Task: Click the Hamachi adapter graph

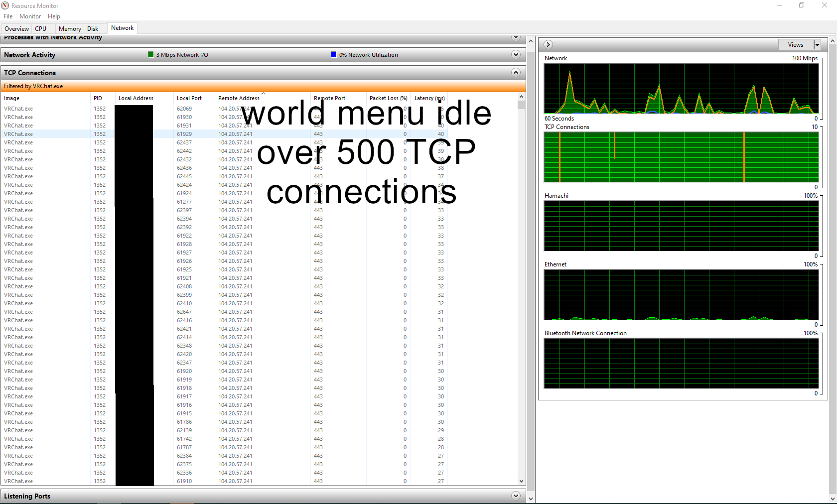Action: tap(681, 226)
